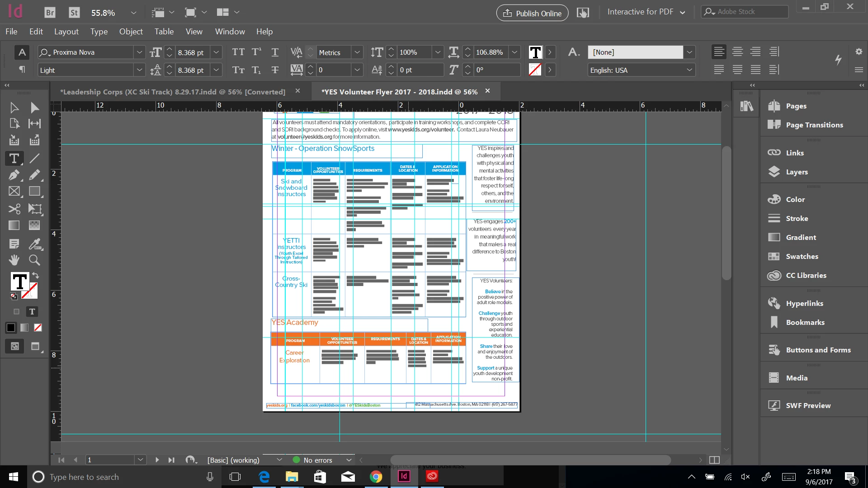Select the Type tool in toolbox
Viewport: 868px width, 488px height.
(14, 159)
